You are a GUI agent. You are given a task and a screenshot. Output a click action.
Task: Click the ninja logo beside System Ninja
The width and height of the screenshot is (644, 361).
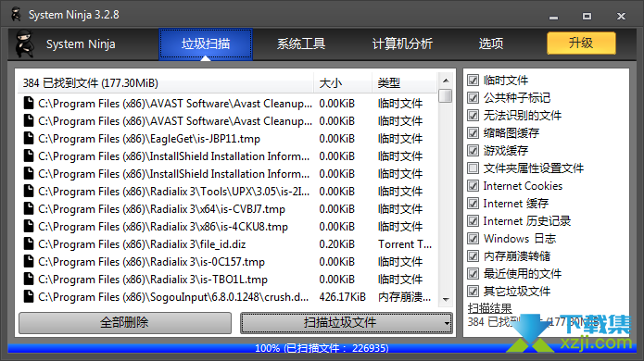[x=25, y=44]
